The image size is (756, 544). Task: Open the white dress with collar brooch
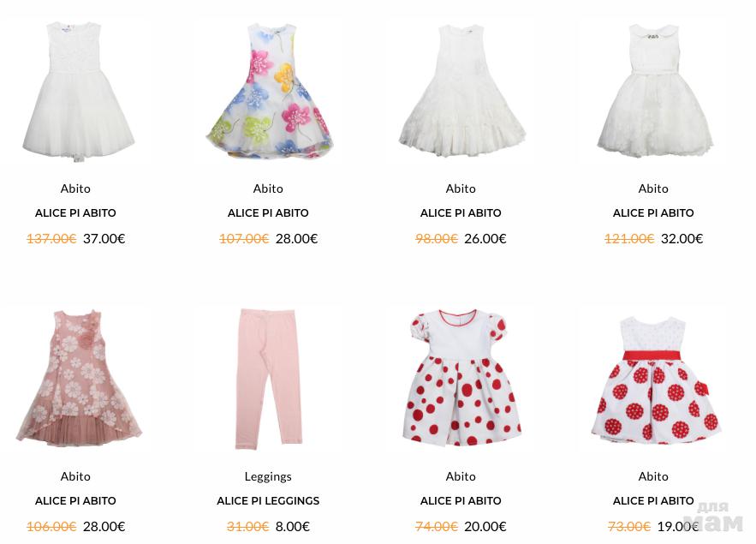coord(654,91)
